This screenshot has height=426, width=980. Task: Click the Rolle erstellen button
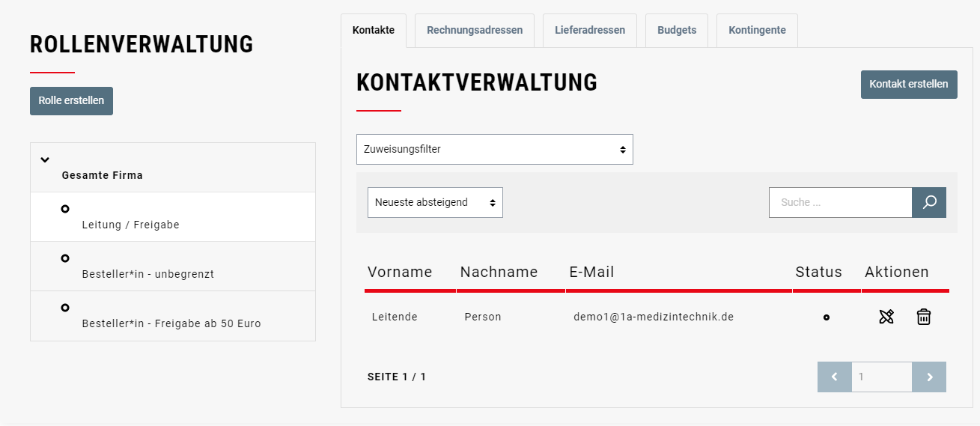click(71, 101)
